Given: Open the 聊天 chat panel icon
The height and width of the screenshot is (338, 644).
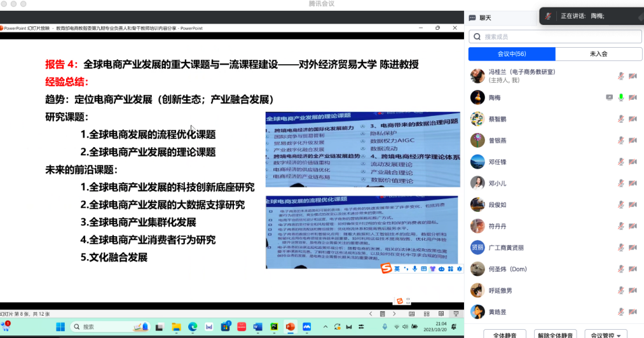Looking at the screenshot, I should pos(472,18).
